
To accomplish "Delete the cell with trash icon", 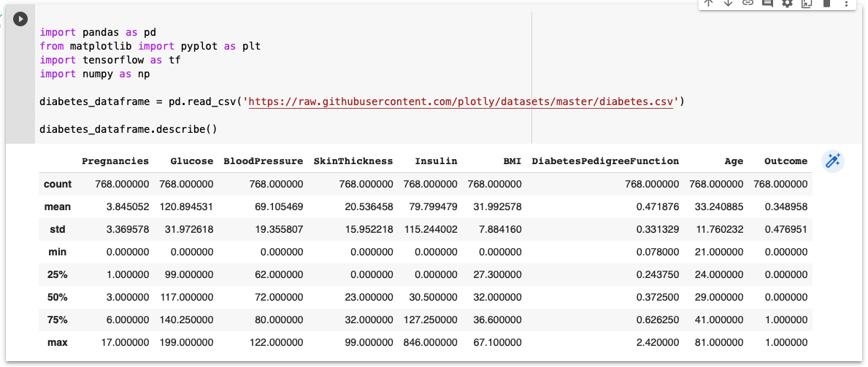I will (x=826, y=3).
